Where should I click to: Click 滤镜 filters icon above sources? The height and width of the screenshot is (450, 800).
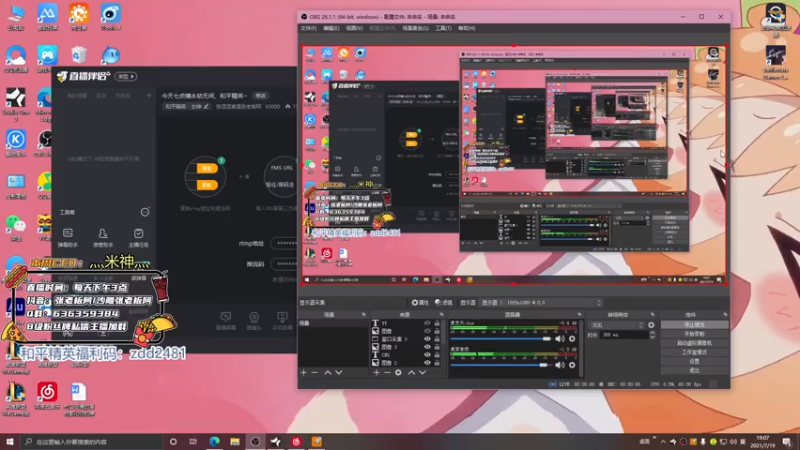(444, 303)
